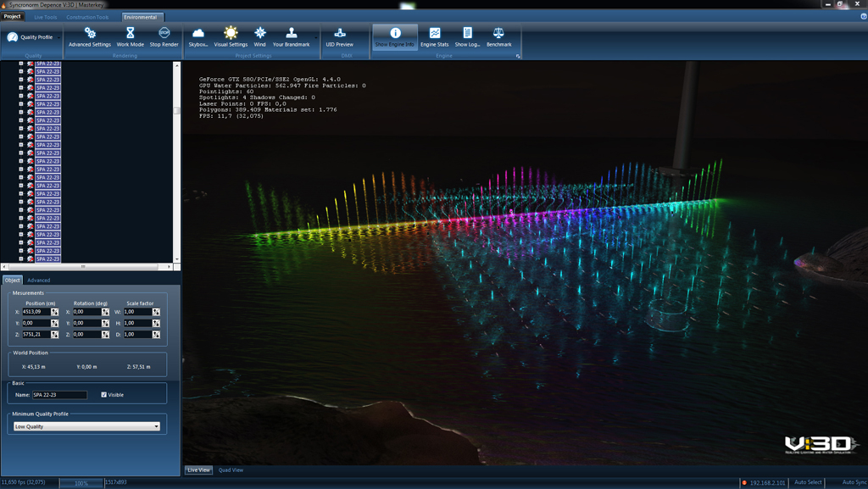Run the Benchmark scales icon
This screenshot has height=489, width=868.
point(498,33)
